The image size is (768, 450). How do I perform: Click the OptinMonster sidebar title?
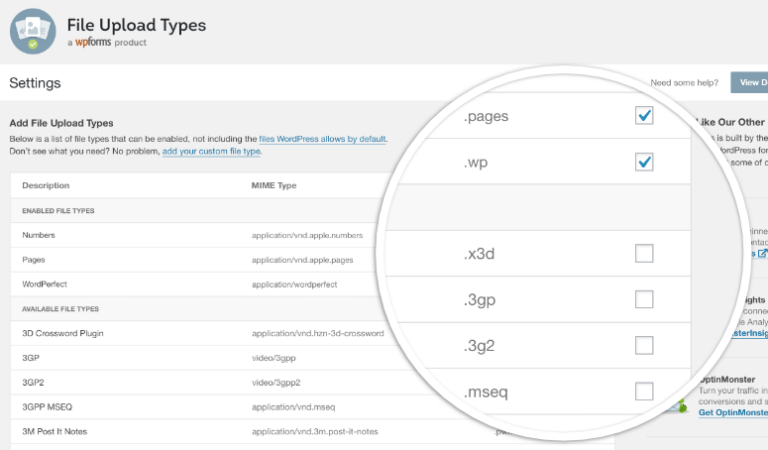pyautogui.click(x=727, y=379)
